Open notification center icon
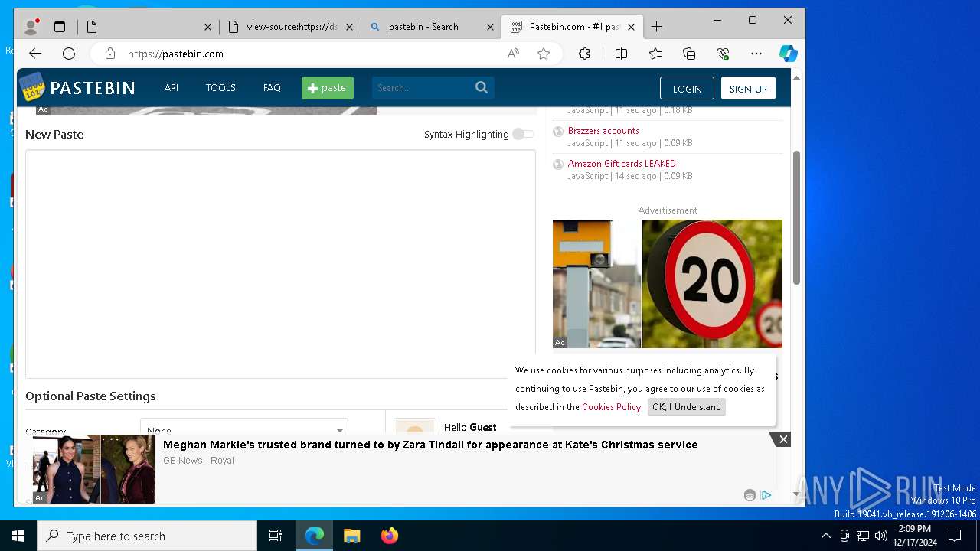Viewport: 980px width, 551px height. [x=955, y=536]
